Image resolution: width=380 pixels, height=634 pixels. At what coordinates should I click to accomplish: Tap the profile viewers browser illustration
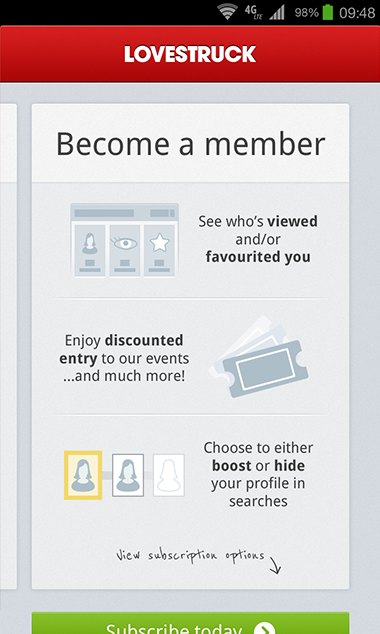click(x=125, y=240)
